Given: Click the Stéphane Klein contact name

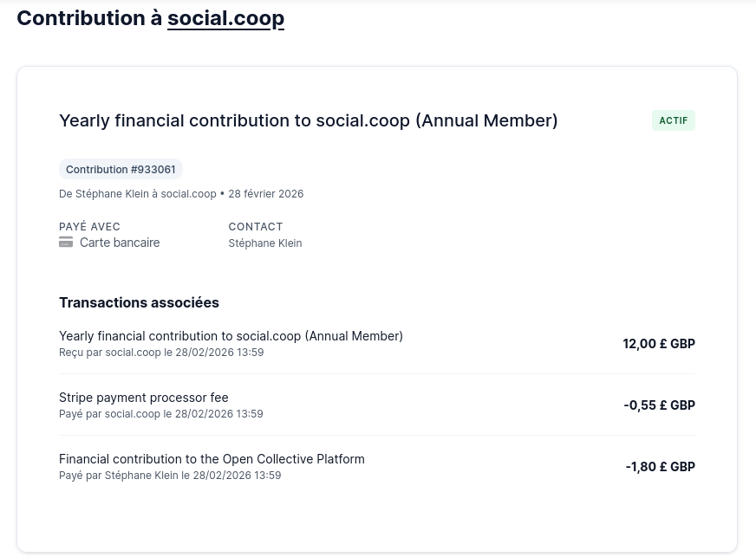Looking at the screenshot, I should click(x=265, y=243).
